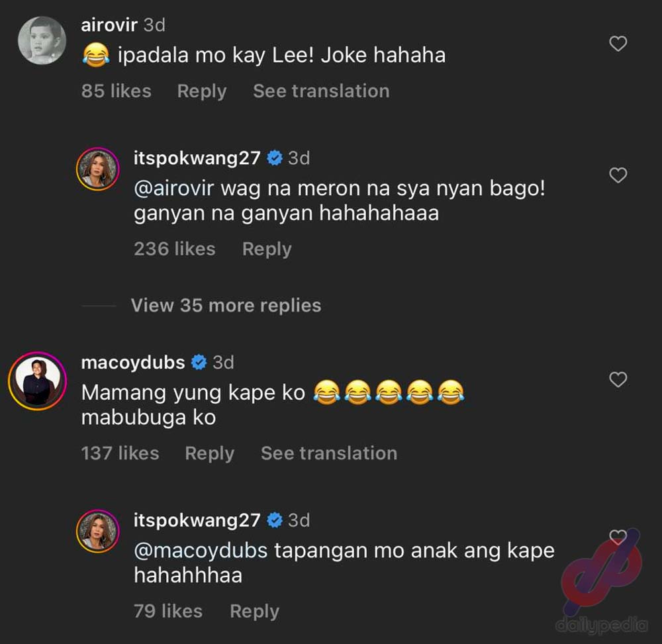Reply to itspokwang27's 236-likes comment
This screenshot has width=662, height=644.
click(267, 249)
